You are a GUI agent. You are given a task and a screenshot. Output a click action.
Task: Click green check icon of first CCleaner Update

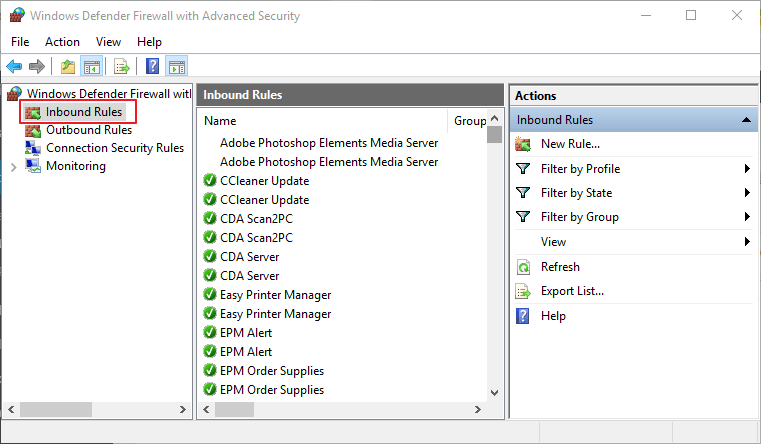pos(210,181)
